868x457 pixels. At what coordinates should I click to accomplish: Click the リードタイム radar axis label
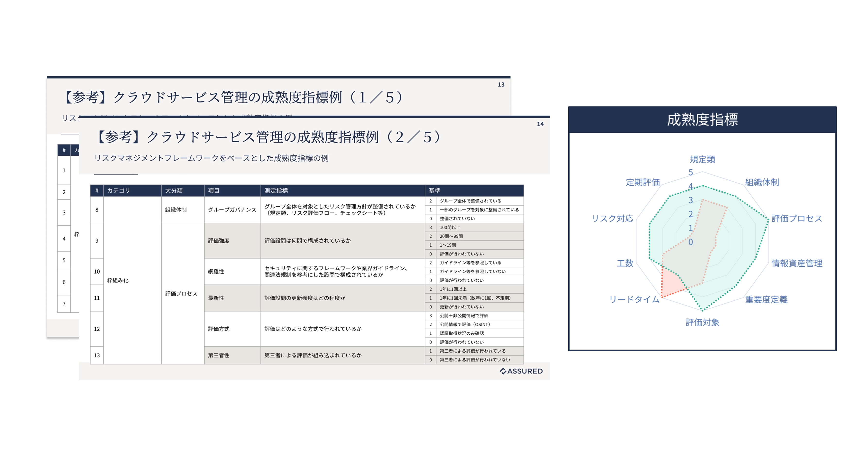pos(634,300)
